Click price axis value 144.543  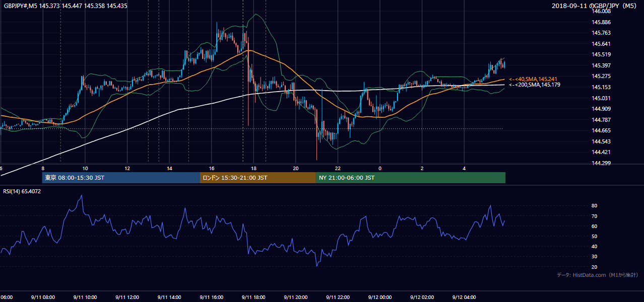tap(602, 141)
